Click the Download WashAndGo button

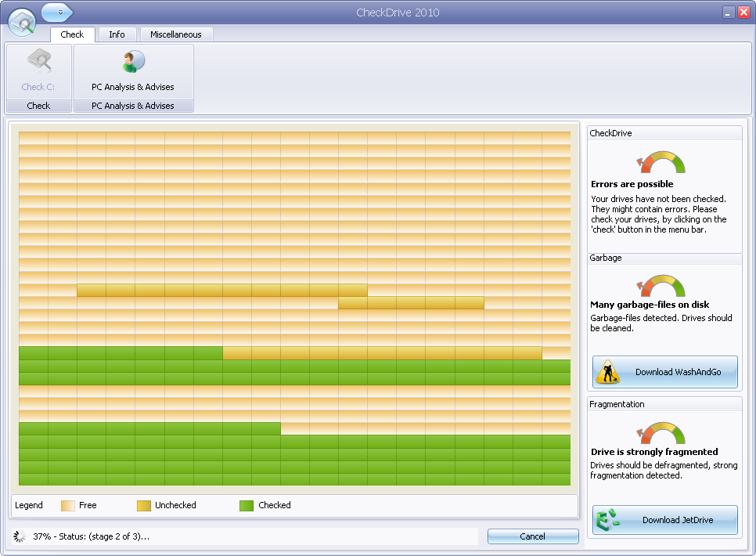coord(665,372)
